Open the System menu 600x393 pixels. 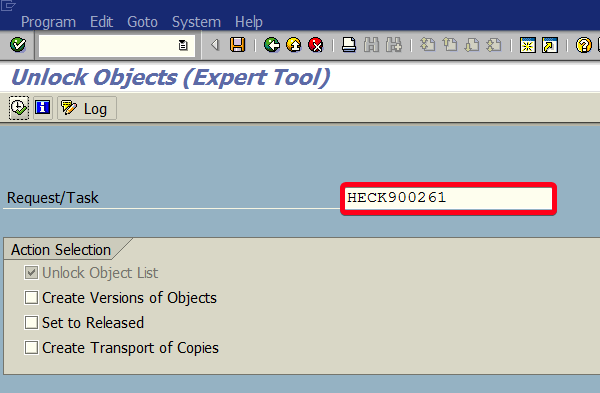(x=196, y=22)
